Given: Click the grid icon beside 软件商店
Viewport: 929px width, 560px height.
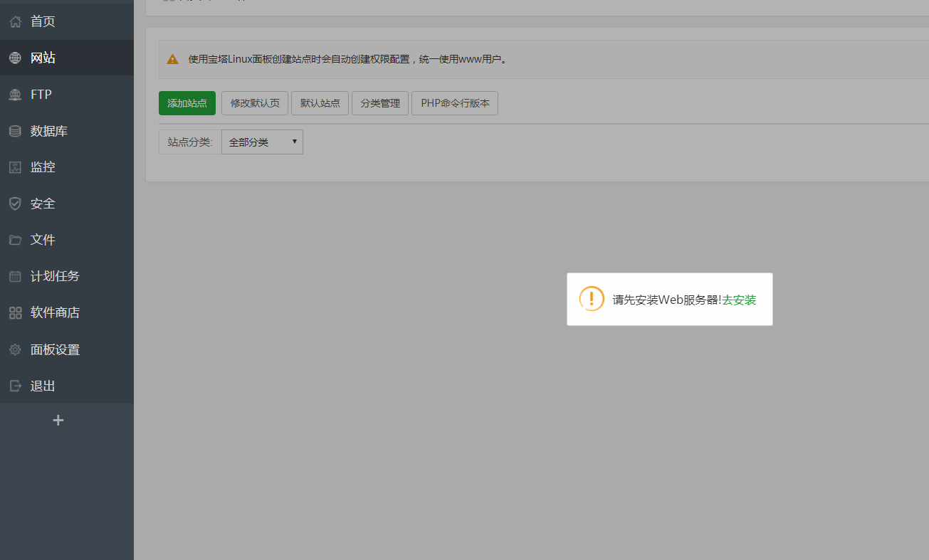Looking at the screenshot, I should [15, 313].
